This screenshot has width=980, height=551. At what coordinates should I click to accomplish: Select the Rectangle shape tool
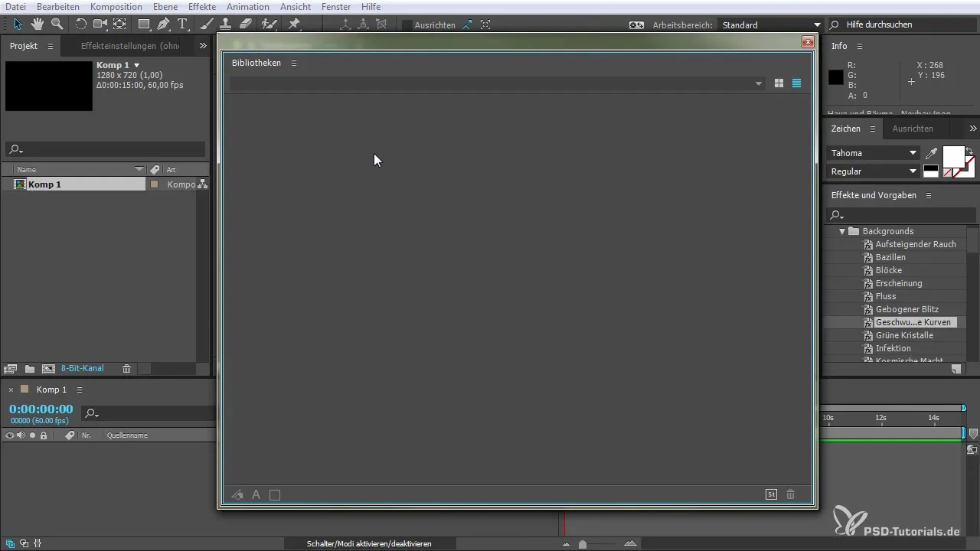point(144,24)
